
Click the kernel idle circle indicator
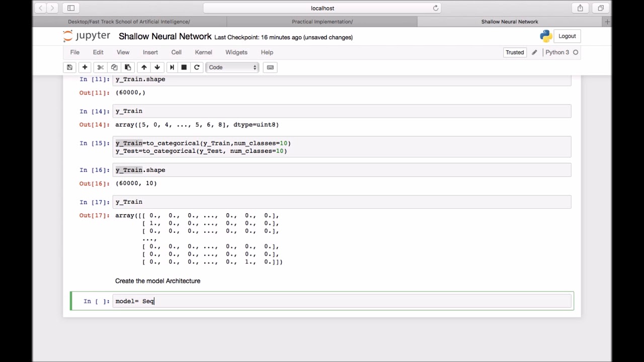point(576,52)
